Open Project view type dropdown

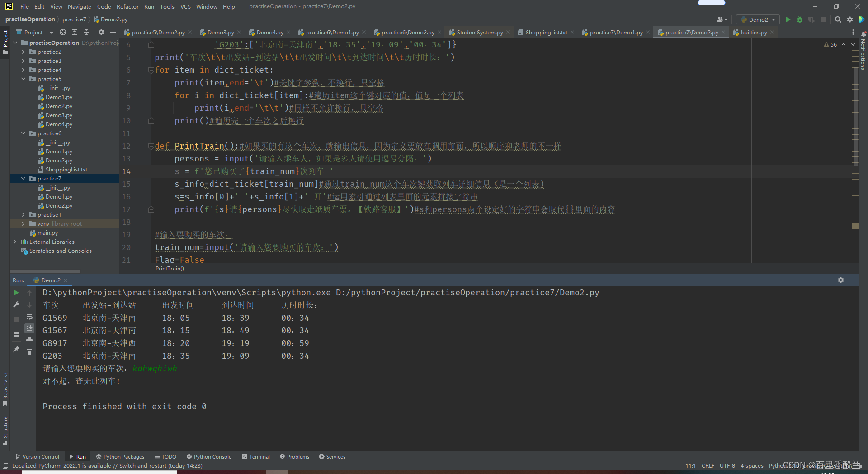34,32
